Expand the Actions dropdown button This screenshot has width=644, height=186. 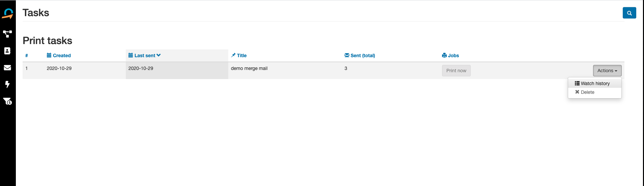607,71
